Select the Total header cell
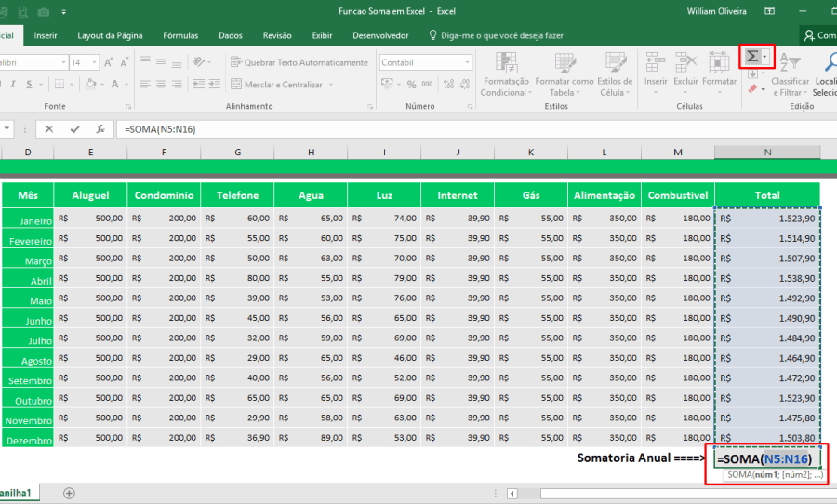 pyautogui.click(x=767, y=195)
